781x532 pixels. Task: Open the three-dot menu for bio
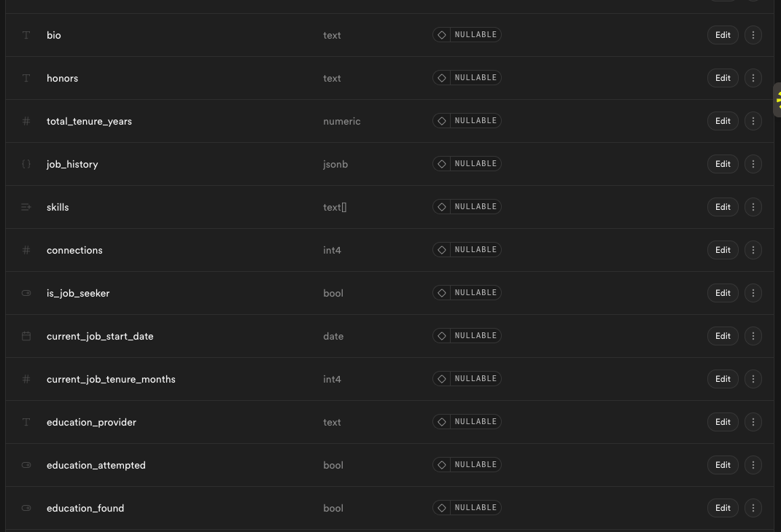pyautogui.click(x=753, y=35)
